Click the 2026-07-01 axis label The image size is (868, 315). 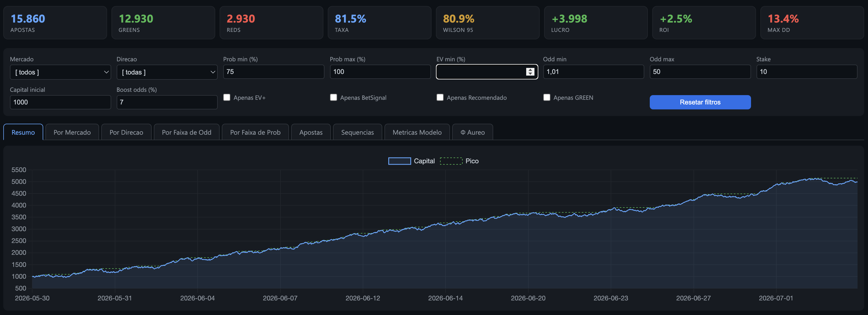coord(776,298)
